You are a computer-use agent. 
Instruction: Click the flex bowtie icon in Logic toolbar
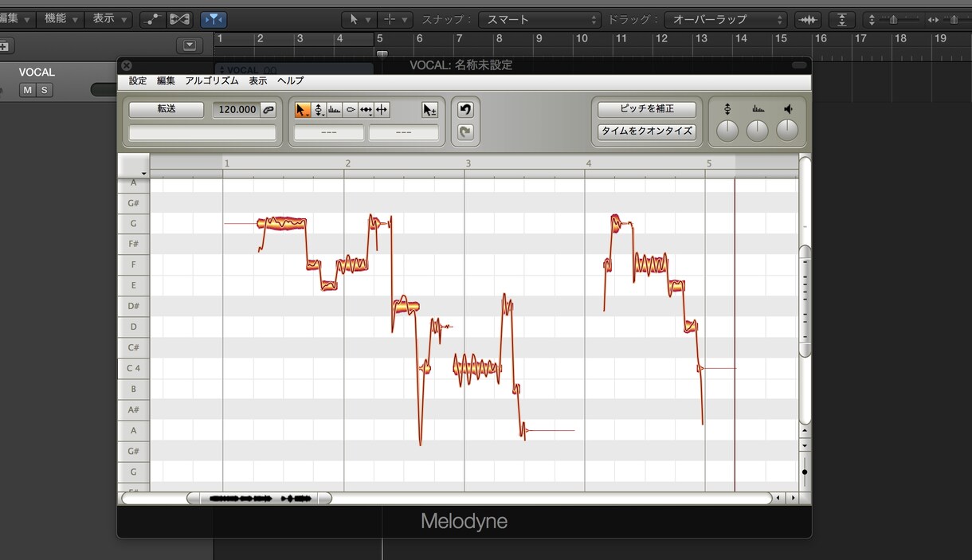pos(180,19)
